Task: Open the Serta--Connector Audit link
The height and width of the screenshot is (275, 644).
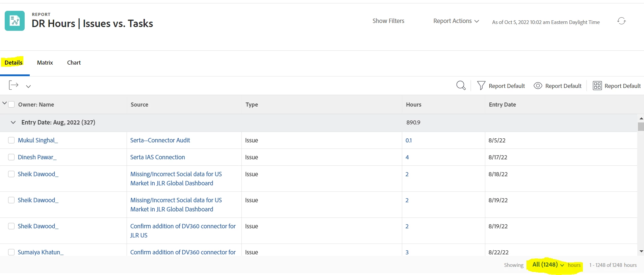Action: click(x=160, y=140)
